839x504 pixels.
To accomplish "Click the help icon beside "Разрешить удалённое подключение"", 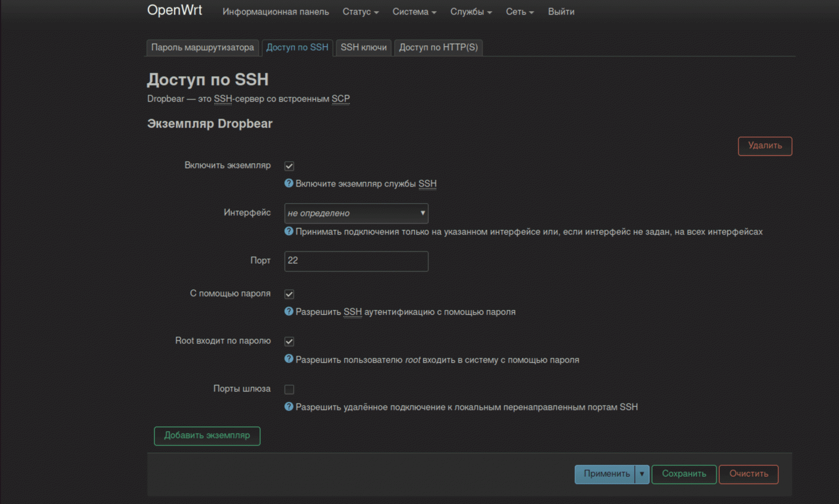I will (289, 407).
